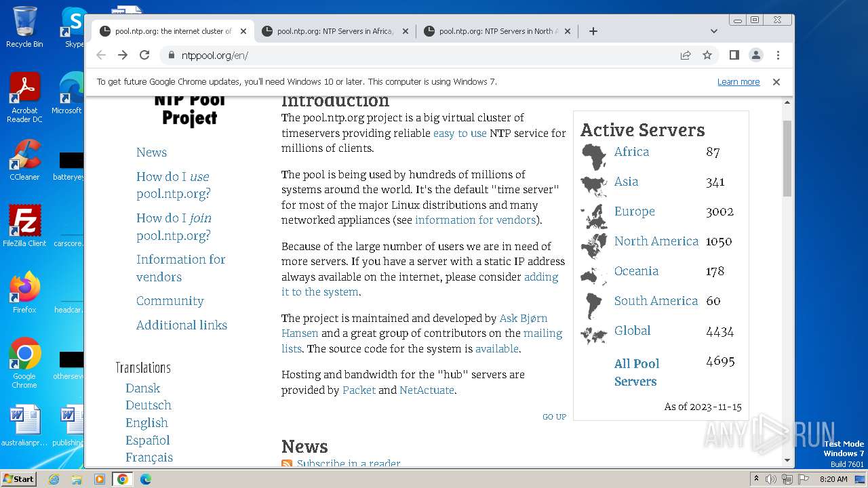The width and height of the screenshot is (868, 488).
Task: Switch language to English
Action: point(146,423)
